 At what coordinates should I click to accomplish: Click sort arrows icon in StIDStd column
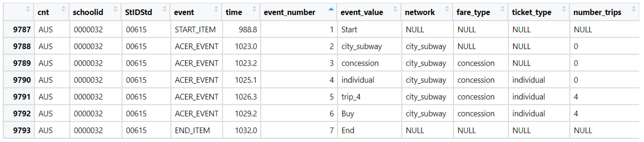(x=165, y=9)
